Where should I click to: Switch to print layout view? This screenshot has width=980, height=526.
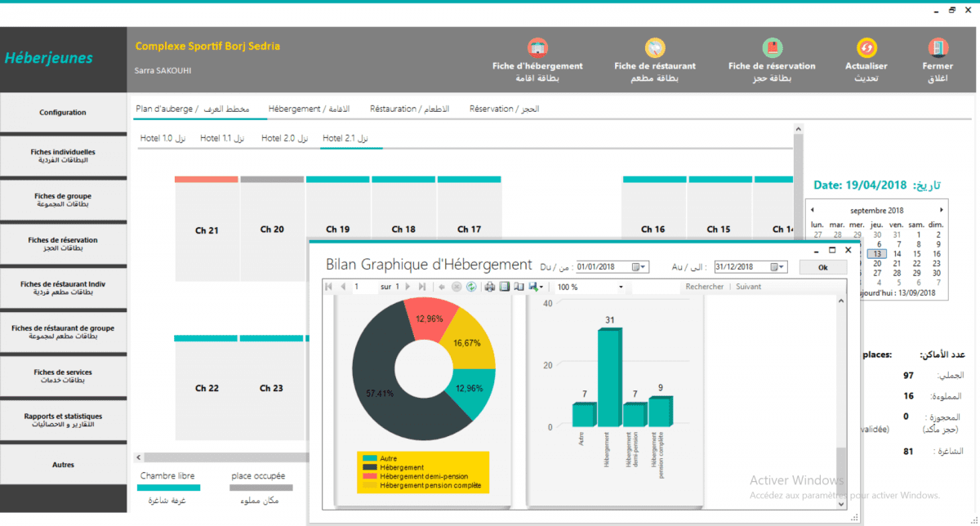coord(505,287)
